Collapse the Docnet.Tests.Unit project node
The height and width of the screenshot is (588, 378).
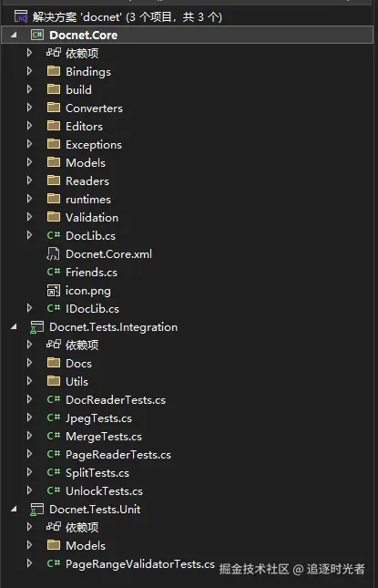[14, 510]
